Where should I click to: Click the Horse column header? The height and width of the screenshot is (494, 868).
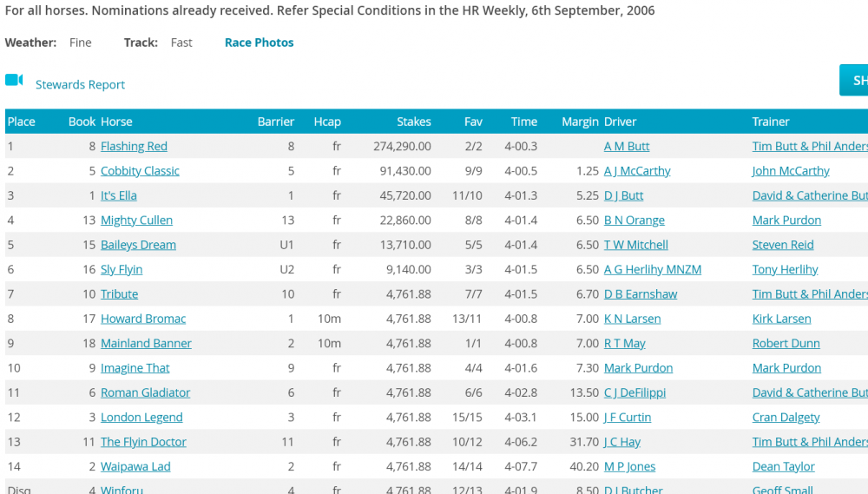[116, 122]
